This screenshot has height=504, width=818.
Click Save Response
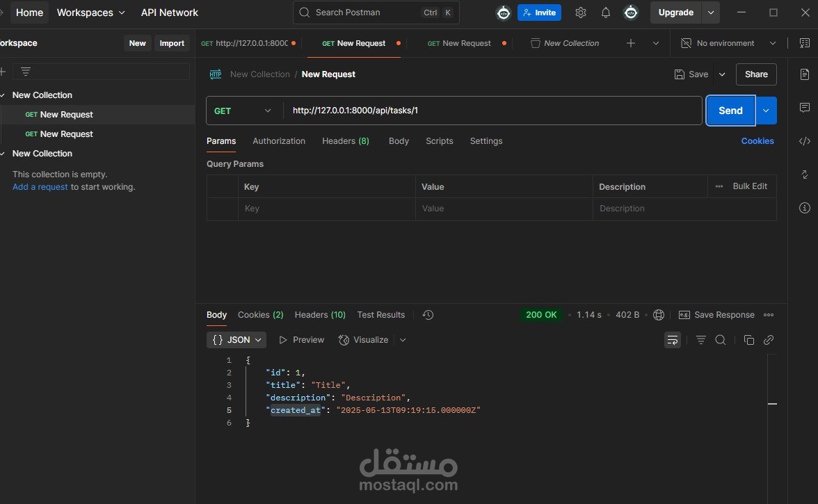[x=716, y=315]
